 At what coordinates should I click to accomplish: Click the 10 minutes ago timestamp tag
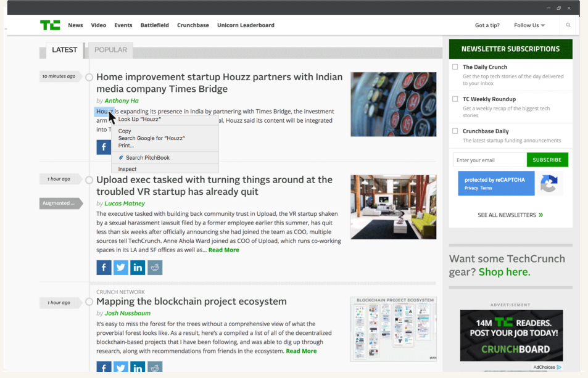coord(60,76)
